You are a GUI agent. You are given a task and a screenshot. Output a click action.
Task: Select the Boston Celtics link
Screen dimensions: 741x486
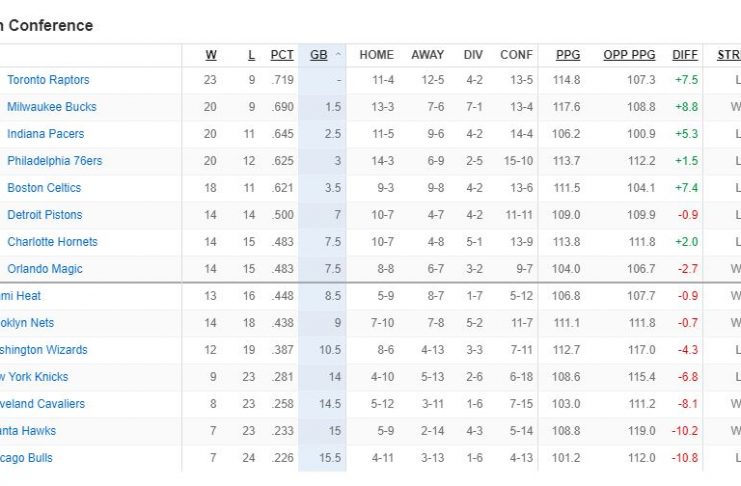pyautogui.click(x=44, y=188)
